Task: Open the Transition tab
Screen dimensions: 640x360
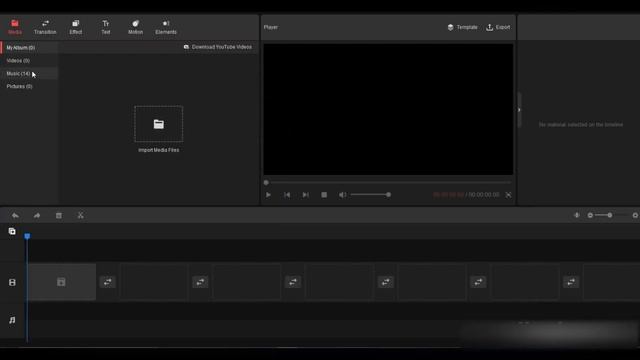Action: tap(45, 27)
